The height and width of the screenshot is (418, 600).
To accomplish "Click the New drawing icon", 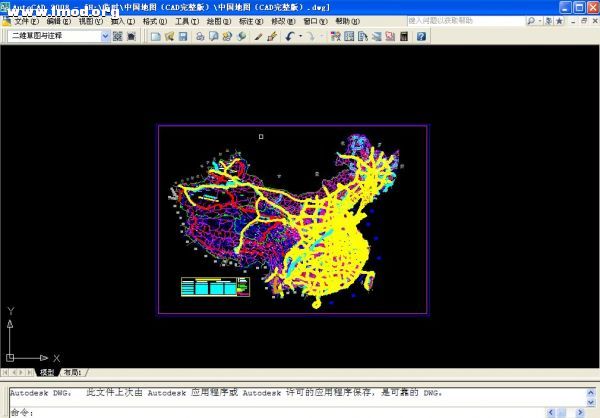I will click(x=154, y=36).
